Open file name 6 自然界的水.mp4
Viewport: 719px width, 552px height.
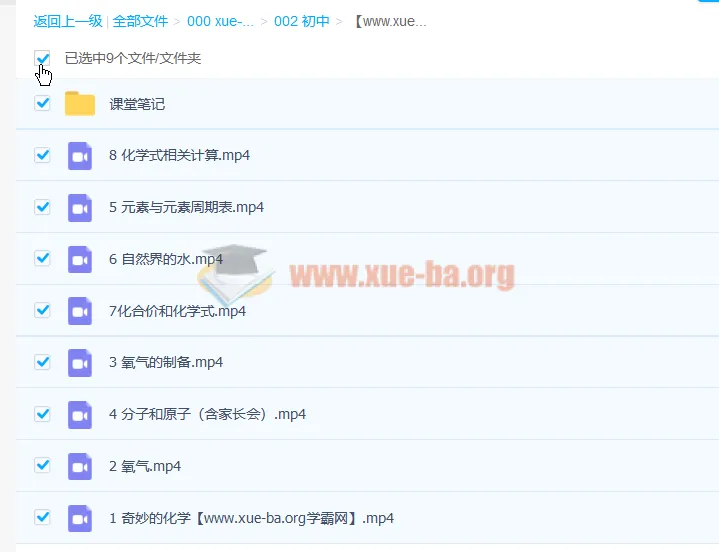[166, 259]
